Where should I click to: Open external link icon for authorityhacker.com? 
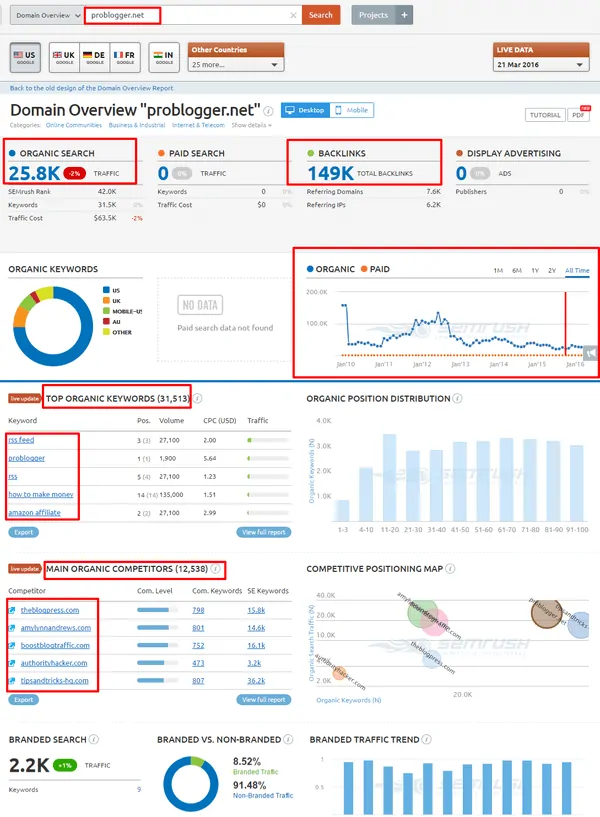pos(12,663)
